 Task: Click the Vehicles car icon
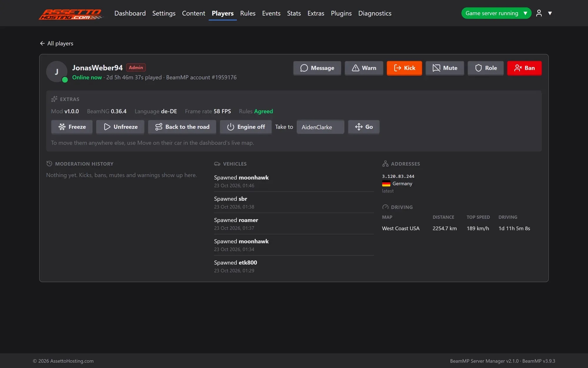point(217,164)
